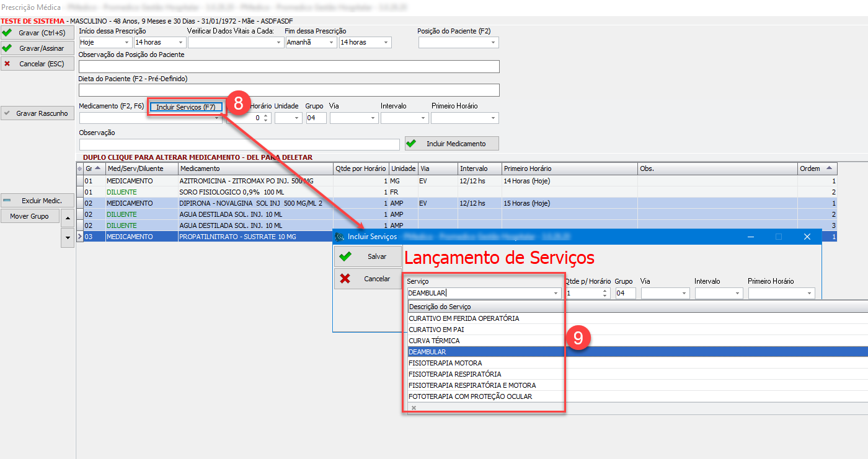Open Serviço combo box dropdown arrow
The image size is (868, 459).
[556, 294]
